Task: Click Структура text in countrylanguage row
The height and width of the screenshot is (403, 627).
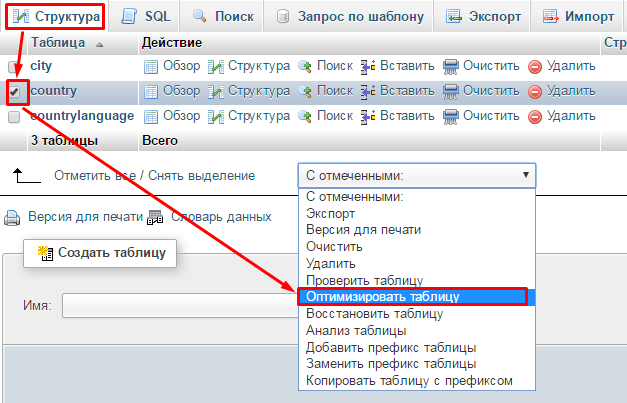Action: pos(259,116)
